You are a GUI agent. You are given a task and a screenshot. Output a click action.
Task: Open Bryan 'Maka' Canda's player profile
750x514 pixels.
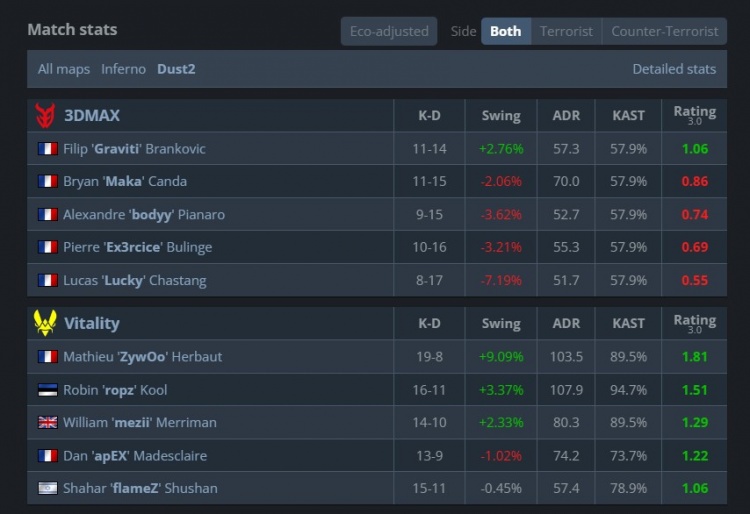pos(124,182)
